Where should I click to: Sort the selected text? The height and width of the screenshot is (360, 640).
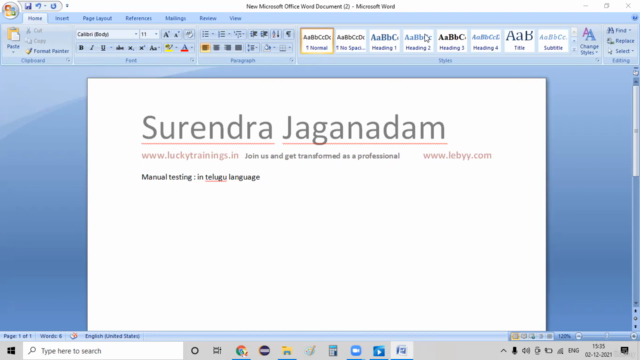[x=276, y=34]
